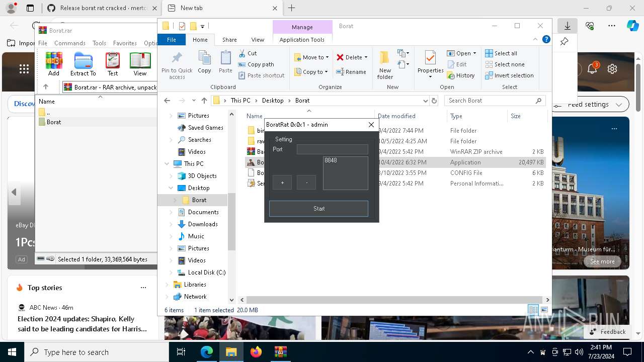This screenshot has height=362, width=644.
Task: Open Task View on the taskbar
Action: tap(181, 352)
